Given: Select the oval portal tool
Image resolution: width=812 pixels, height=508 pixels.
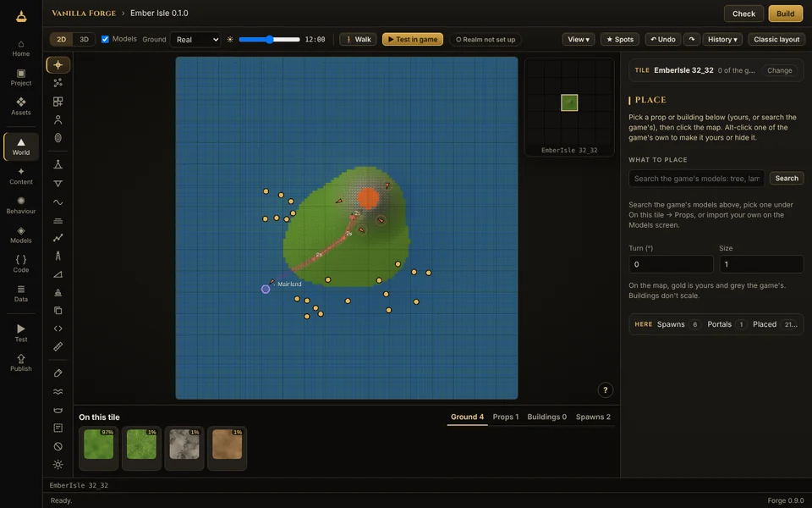Looking at the screenshot, I should click(58, 138).
